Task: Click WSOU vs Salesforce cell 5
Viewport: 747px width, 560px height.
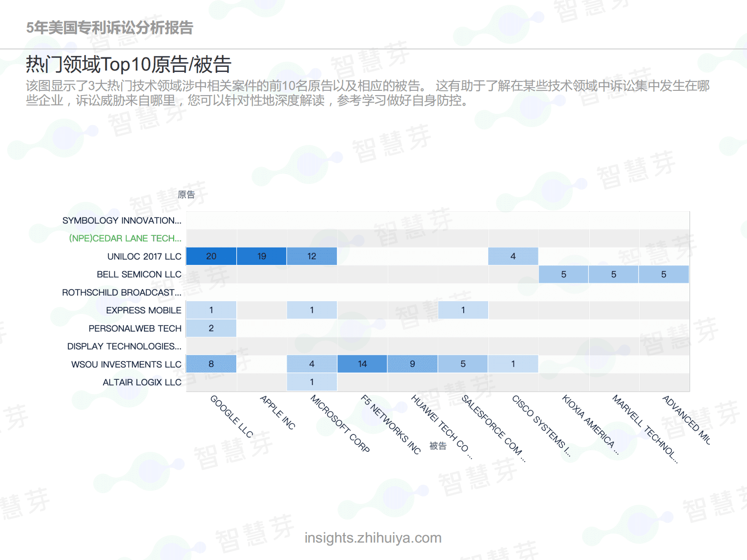Action: tap(463, 364)
